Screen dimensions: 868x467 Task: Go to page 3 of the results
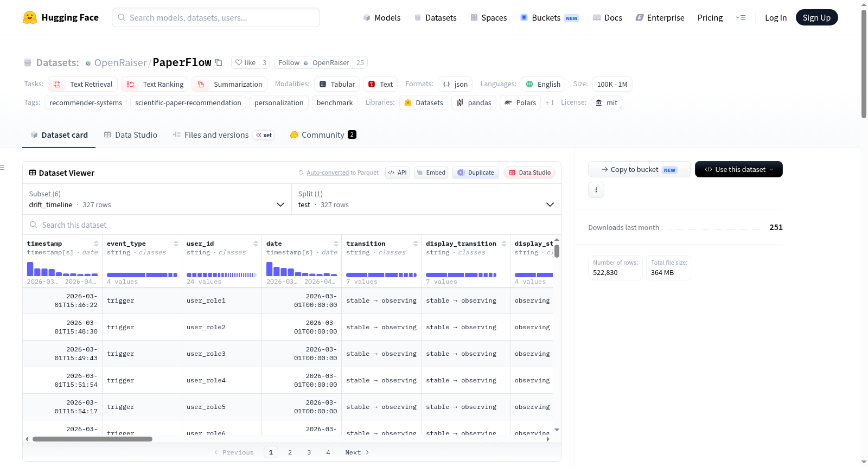coord(309,452)
